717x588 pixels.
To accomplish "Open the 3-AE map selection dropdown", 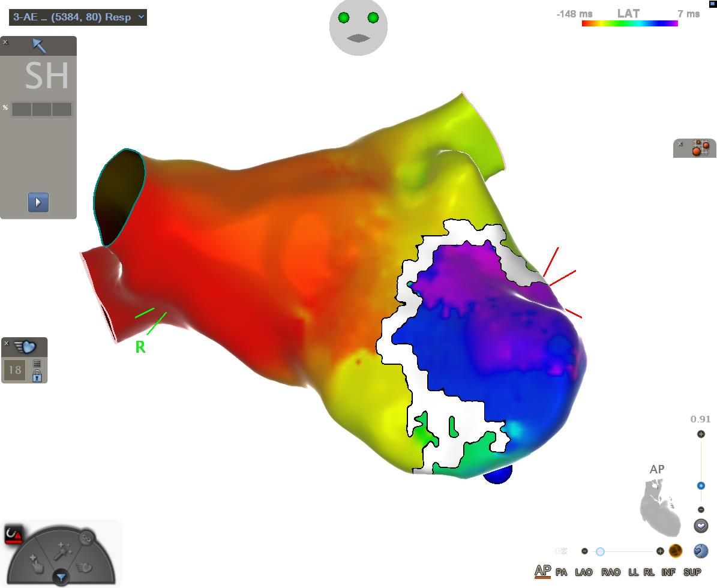I will click(77, 17).
